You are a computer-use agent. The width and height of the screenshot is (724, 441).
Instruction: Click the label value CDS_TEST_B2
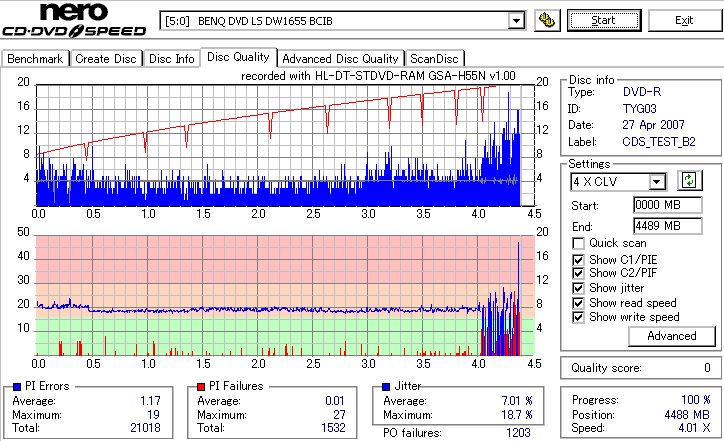[659, 142]
